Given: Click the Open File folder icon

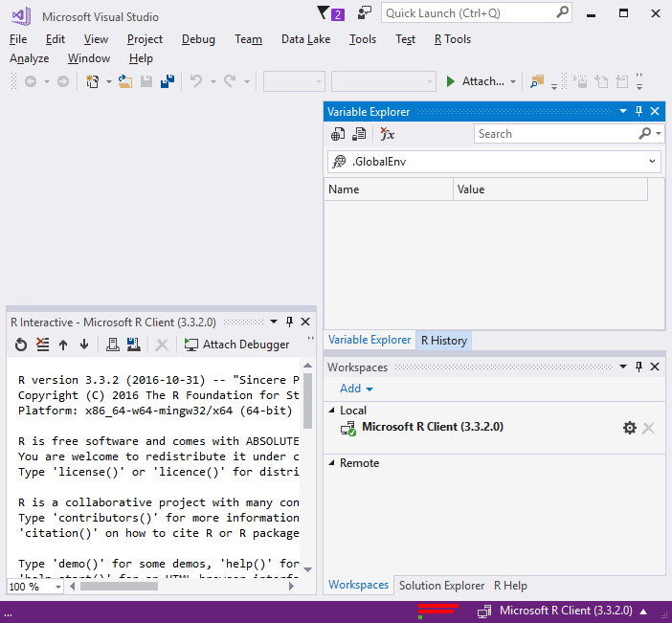Looking at the screenshot, I should click(125, 81).
